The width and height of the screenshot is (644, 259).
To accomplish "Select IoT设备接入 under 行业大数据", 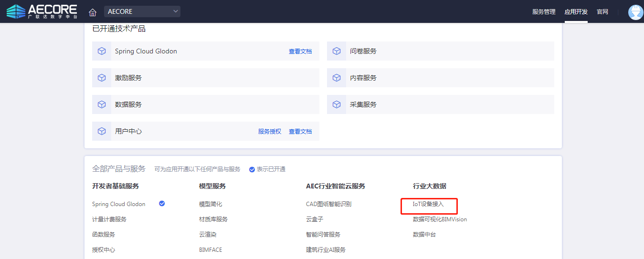I will pos(428,204).
